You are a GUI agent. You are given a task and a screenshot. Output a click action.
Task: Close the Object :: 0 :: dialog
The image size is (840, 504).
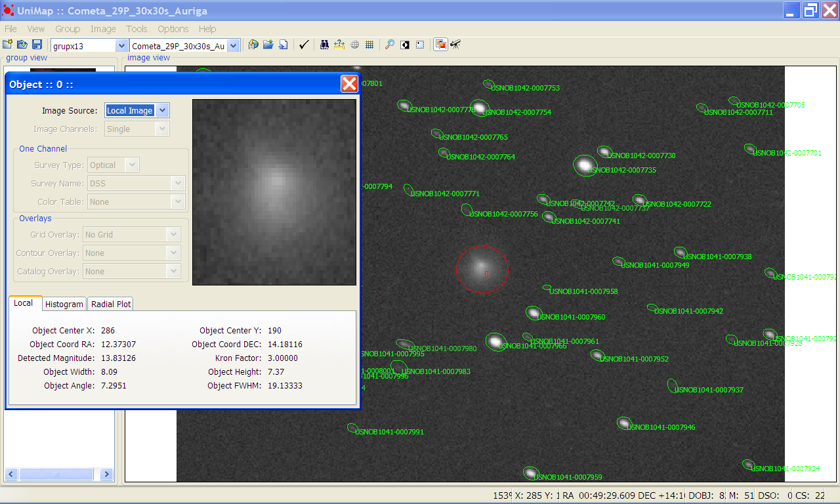tap(349, 83)
